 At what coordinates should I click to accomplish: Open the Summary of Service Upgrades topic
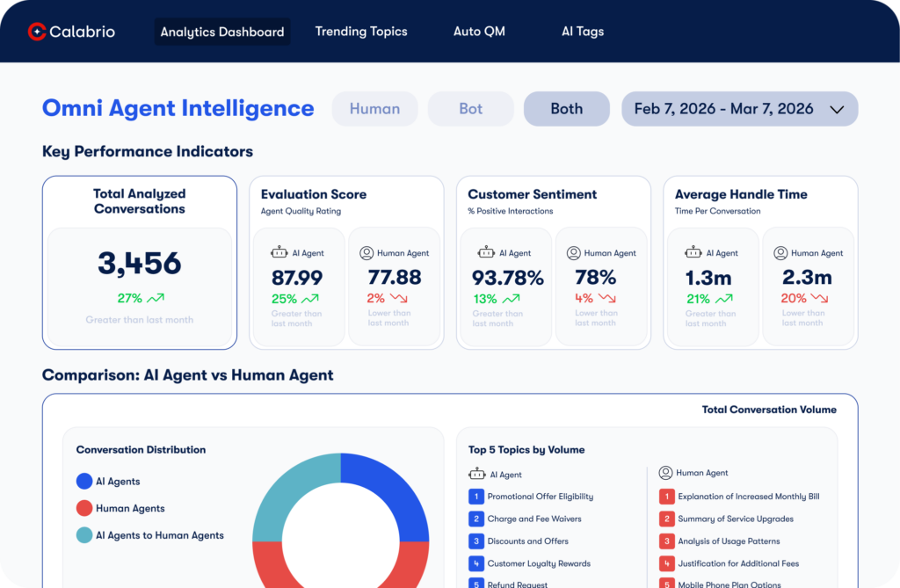pyautogui.click(x=736, y=519)
